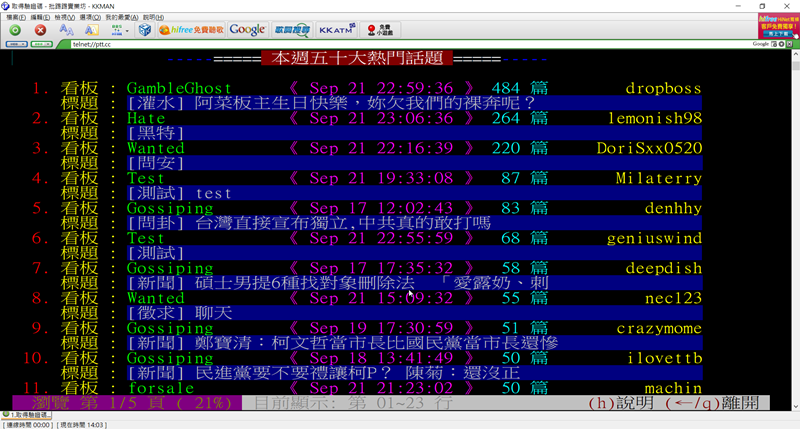This screenshot has width=800, height=429.
Task: Click the '本週五十大熱門話題' header
Action: click(357, 58)
